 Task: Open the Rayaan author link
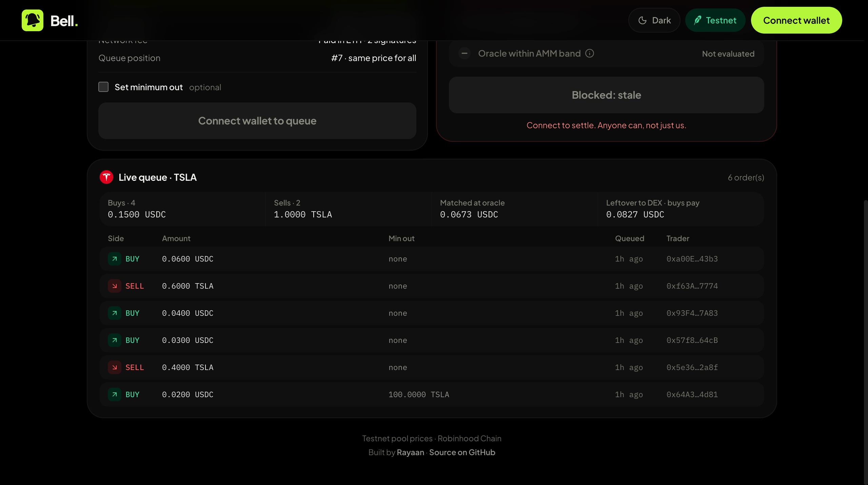tap(410, 452)
